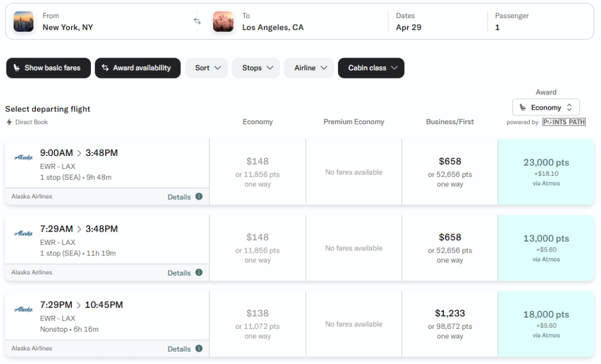The image size is (601, 364).
Task: Click info icon on the 7:29AM flight
Action: click(x=199, y=273)
